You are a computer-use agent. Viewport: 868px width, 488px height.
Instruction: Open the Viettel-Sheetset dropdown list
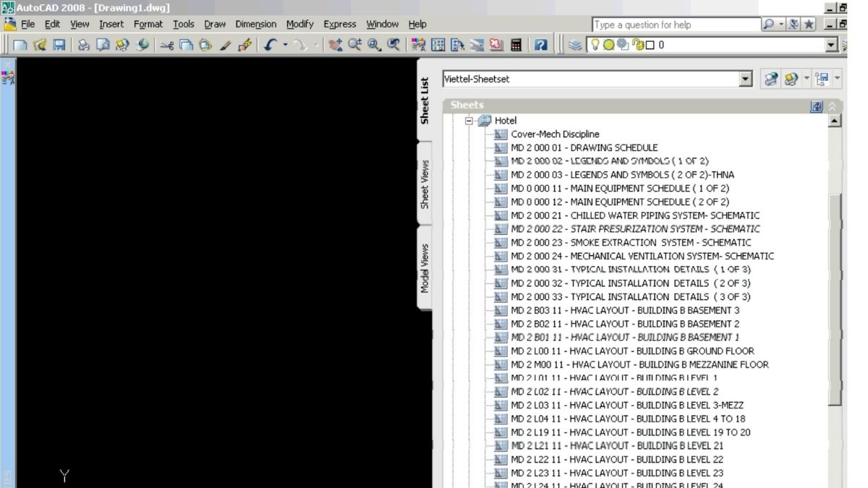click(746, 79)
